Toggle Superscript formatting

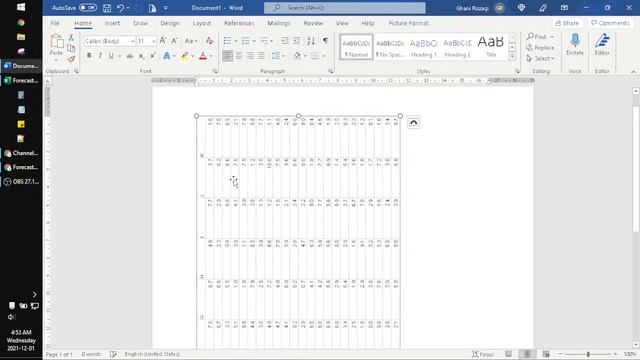153,56
